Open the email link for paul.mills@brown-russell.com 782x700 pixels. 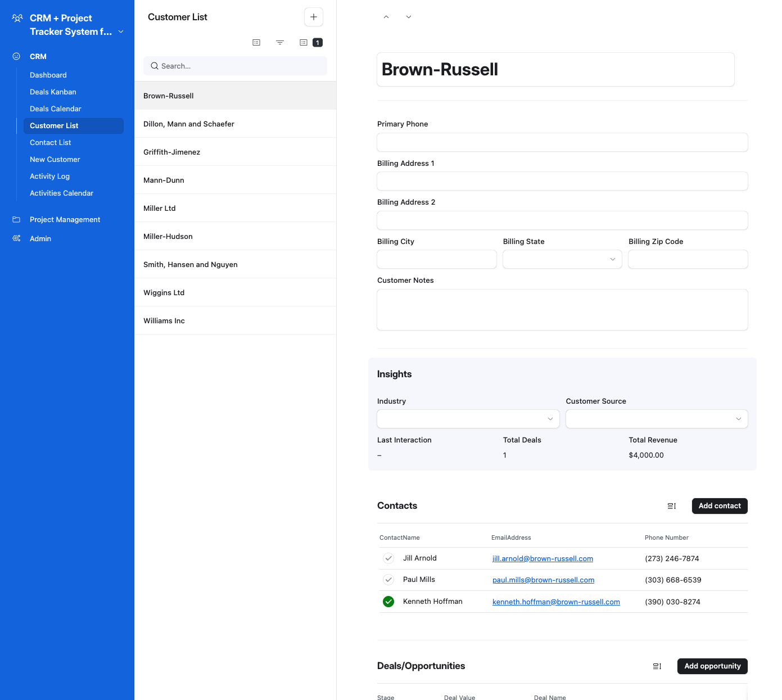pos(543,580)
